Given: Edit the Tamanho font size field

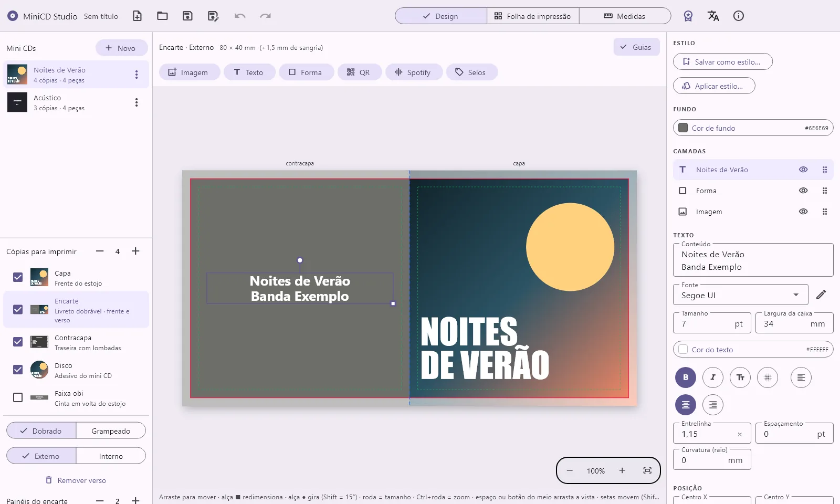Looking at the screenshot, I should [712, 323].
